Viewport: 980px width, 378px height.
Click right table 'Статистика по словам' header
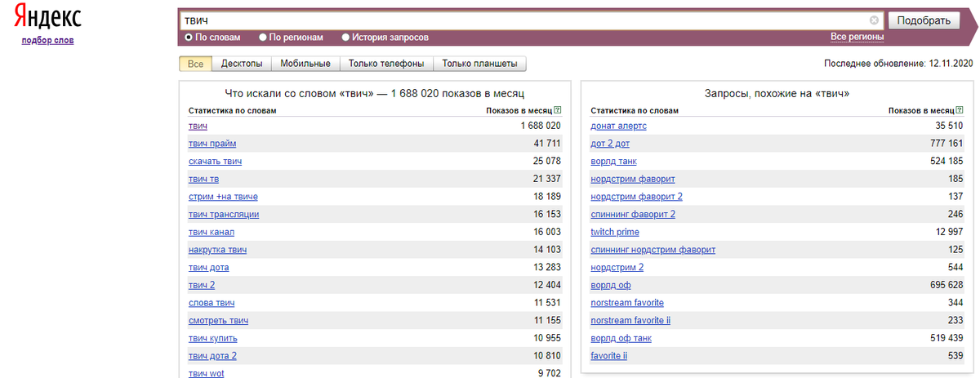click(x=635, y=110)
